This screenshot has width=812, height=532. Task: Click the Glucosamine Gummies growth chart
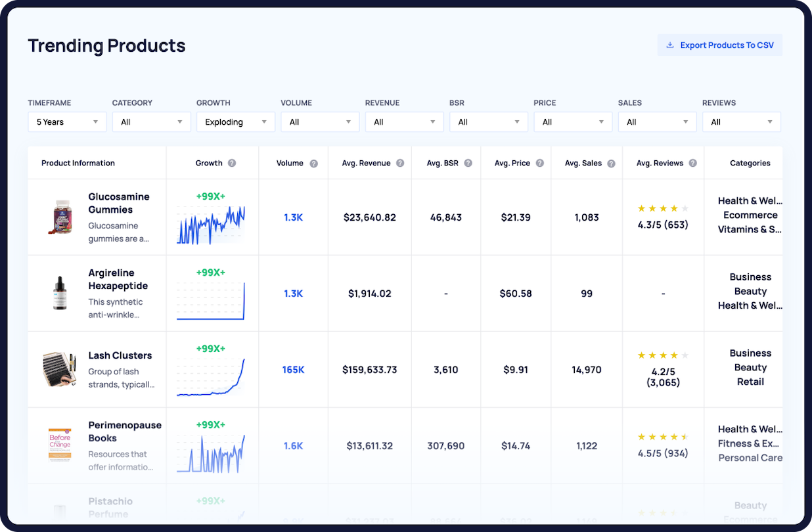[211, 225]
